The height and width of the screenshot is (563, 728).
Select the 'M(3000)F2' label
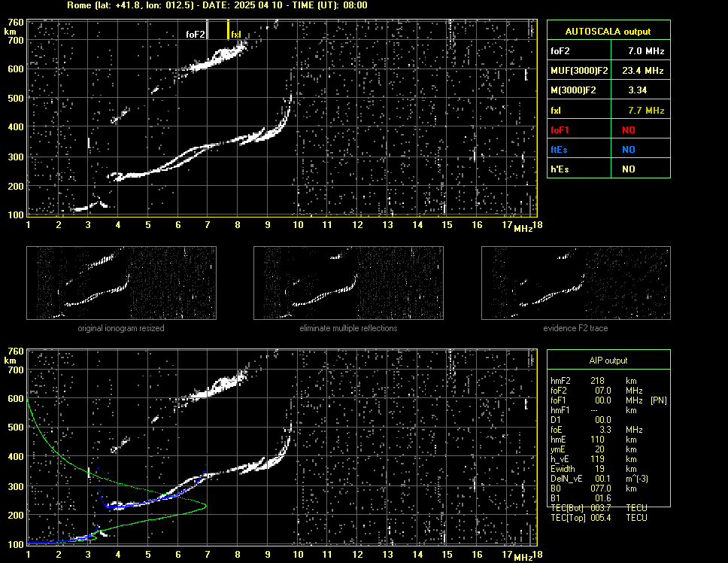tap(573, 90)
